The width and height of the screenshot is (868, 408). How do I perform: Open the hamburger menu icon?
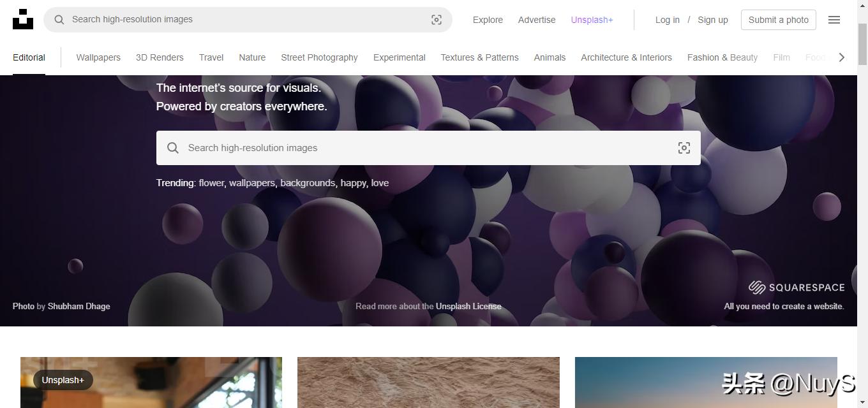click(x=834, y=20)
